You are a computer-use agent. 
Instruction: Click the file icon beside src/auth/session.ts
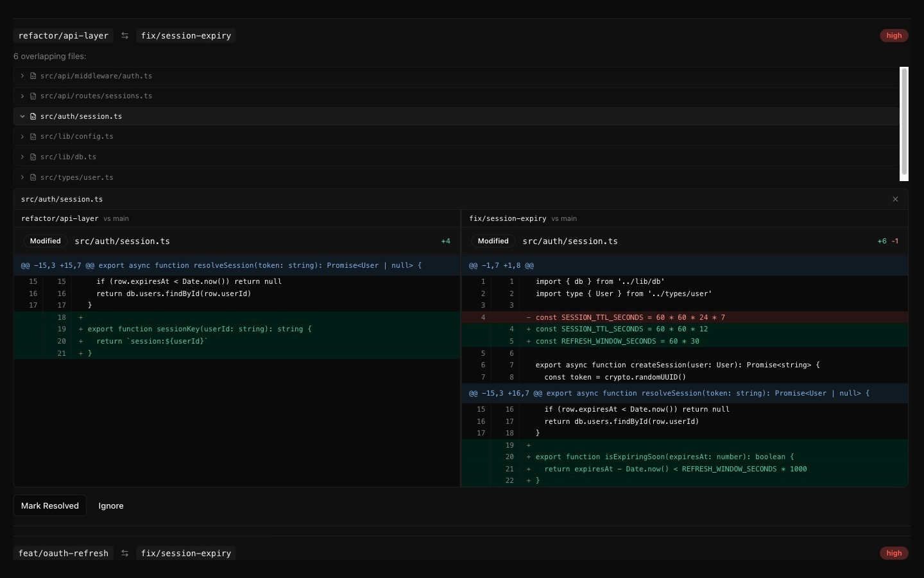click(33, 116)
